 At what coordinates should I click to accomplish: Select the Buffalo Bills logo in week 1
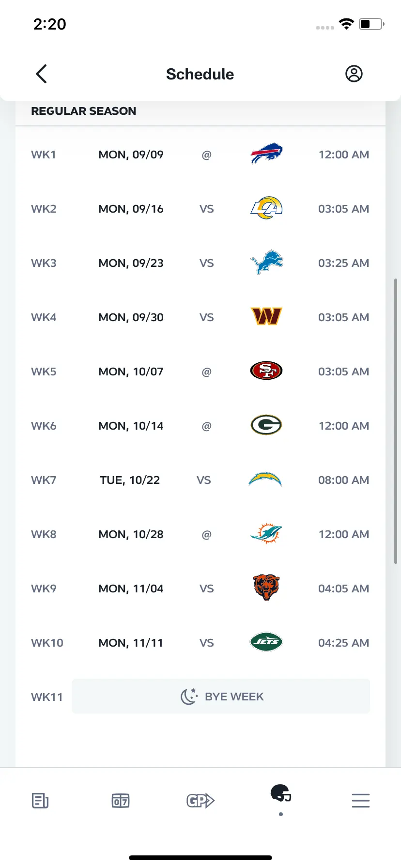(266, 154)
